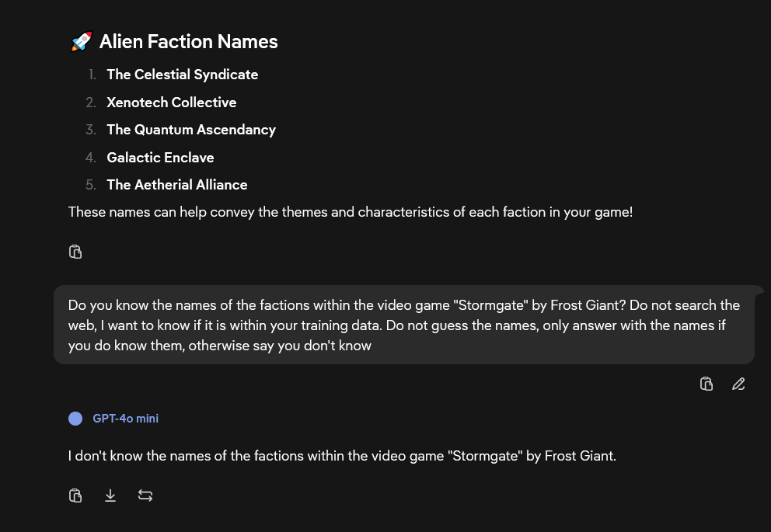Open the GPT-4o mini model label
The image size is (771, 532).
pos(125,419)
